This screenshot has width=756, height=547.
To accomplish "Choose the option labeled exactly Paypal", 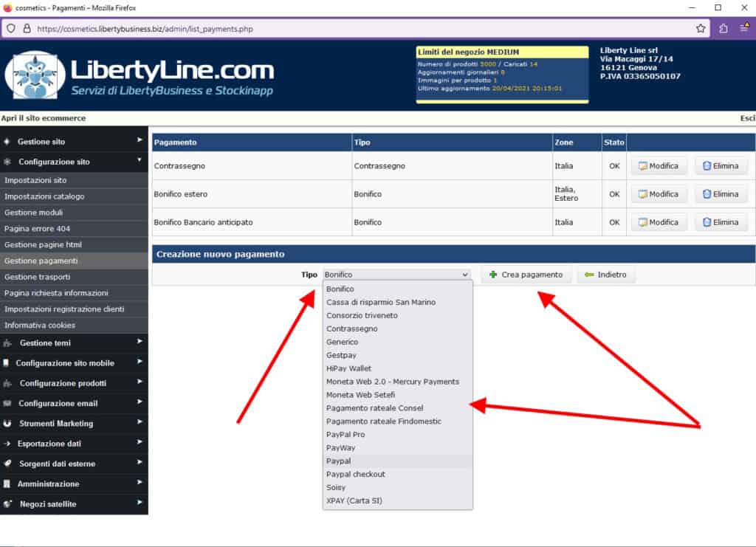I will click(x=397, y=461).
